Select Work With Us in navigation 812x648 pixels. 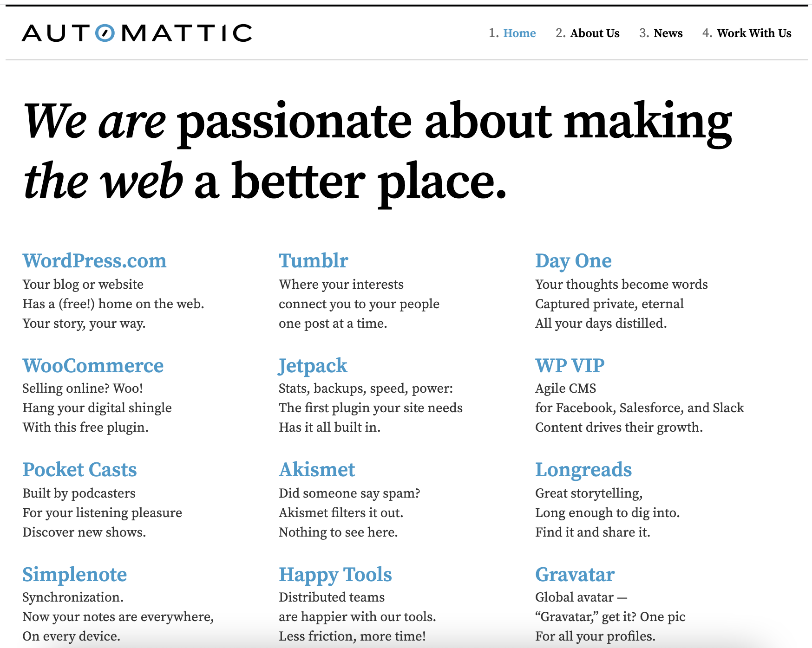pos(754,33)
